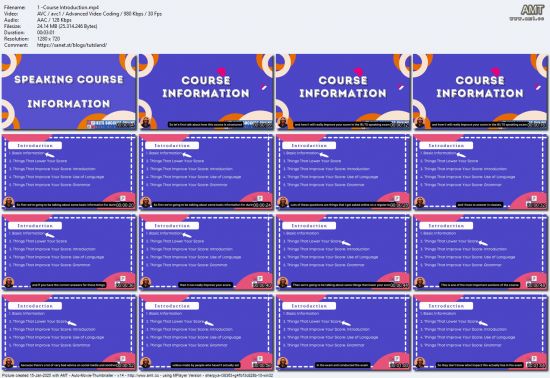Select thumbnail captioned 'So they don't know what impact'
This screenshot has width=550, height=378.
point(480,333)
